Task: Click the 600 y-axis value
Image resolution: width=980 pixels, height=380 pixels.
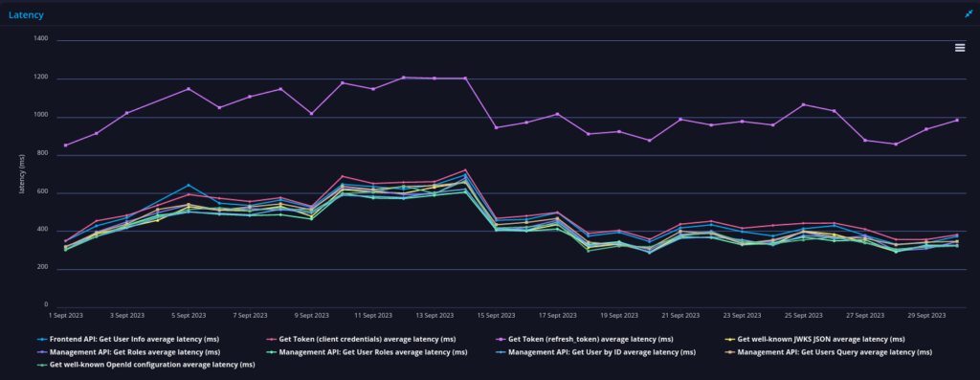Action: tap(42, 190)
